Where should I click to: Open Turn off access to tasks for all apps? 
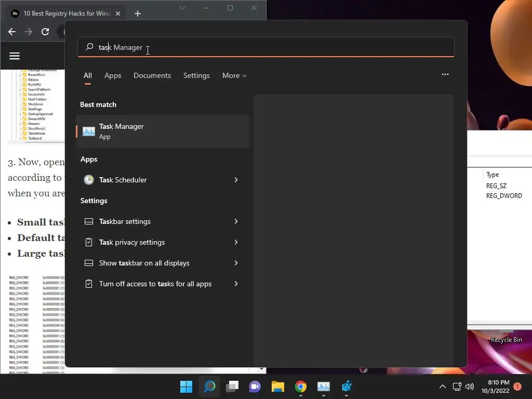click(x=163, y=284)
